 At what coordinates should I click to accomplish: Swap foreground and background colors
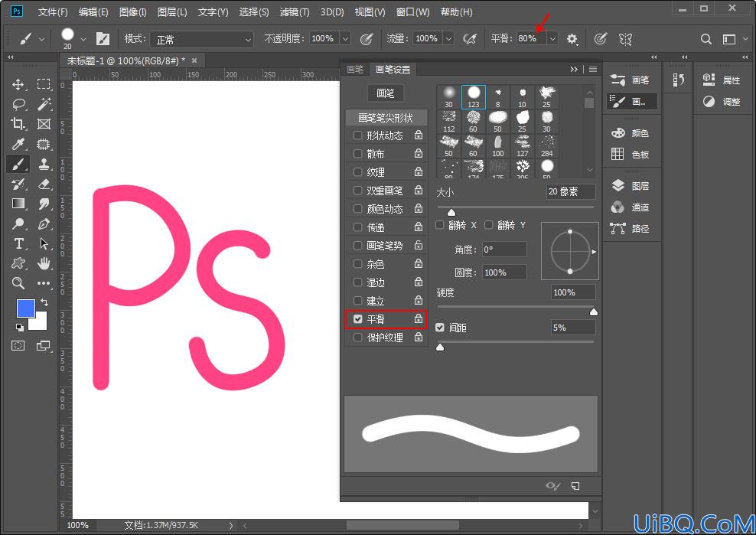[x=44, y=302]
